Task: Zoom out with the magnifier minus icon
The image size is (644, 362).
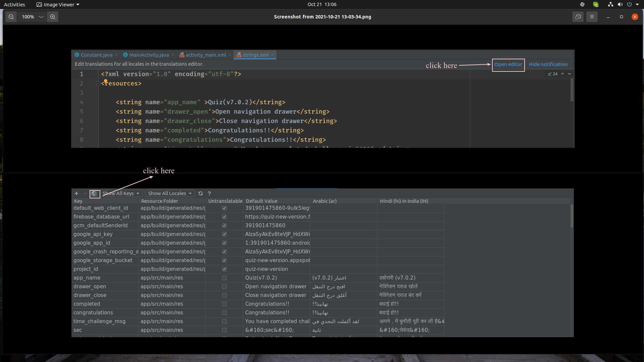Action: click(x=11, y=17)
